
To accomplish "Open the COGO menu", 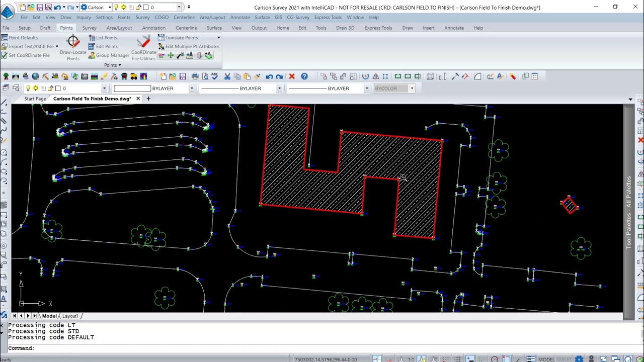I will (x=162, y=18).
